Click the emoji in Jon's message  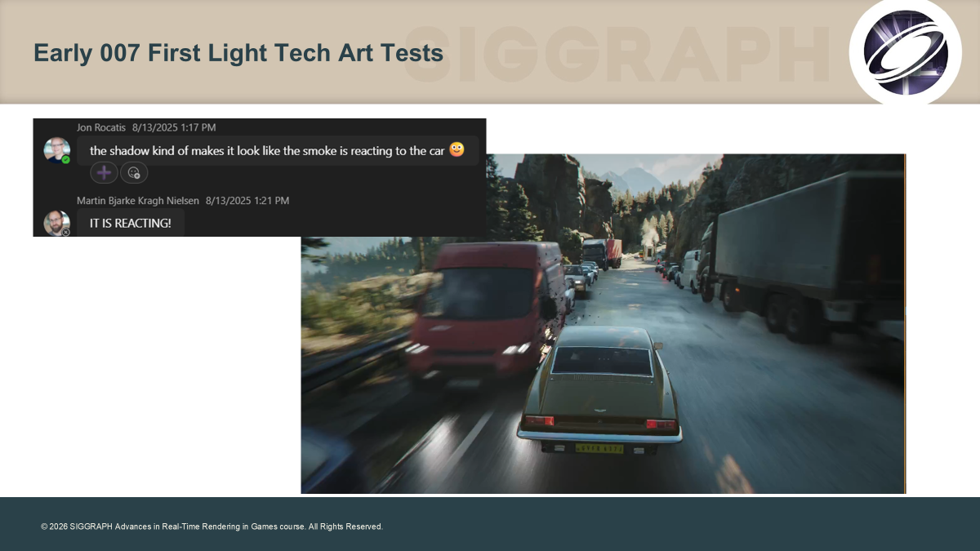(457, 149)
